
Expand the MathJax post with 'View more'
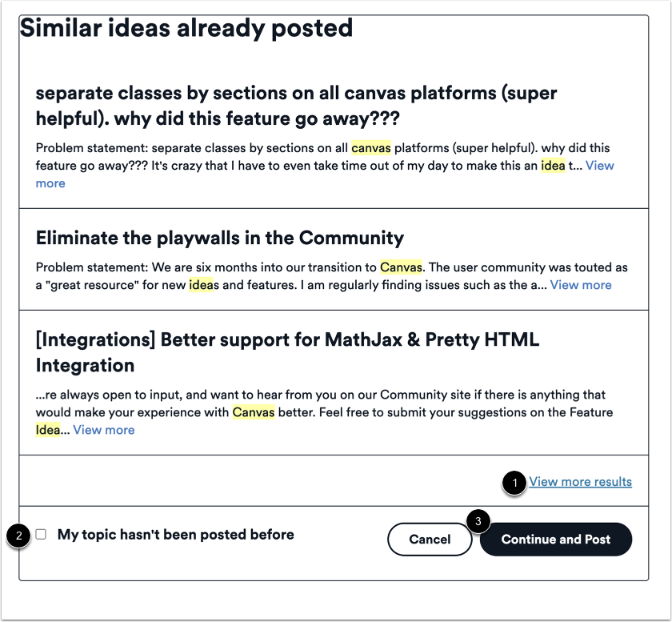coord(103,430)
